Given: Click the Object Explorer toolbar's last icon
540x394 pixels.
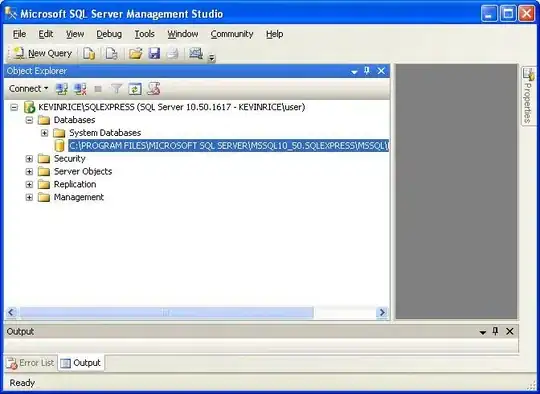Looking at the screenshot, I should click(x=154, y=89).
